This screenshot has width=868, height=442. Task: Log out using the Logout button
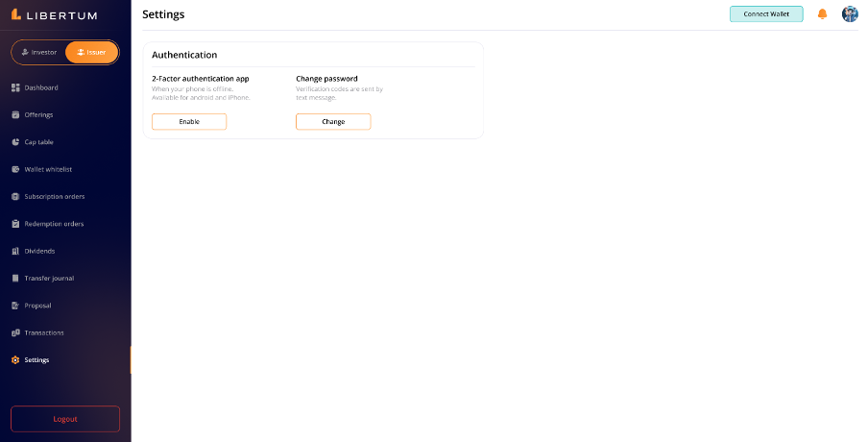click(x=65, y=419)
